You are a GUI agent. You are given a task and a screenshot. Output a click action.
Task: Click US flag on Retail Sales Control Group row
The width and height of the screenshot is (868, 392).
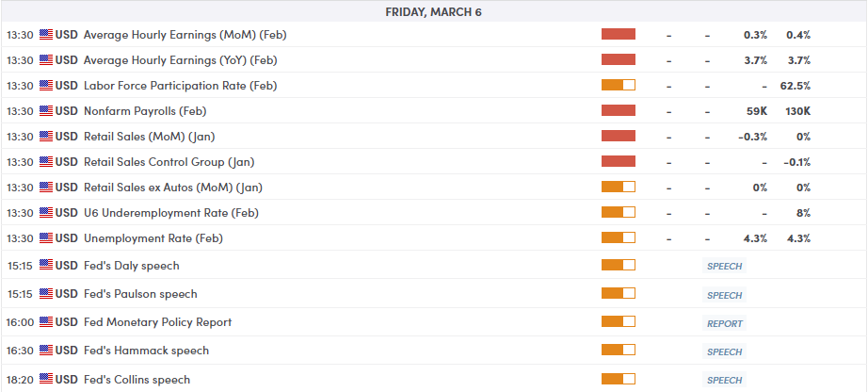tap(45, 162)
